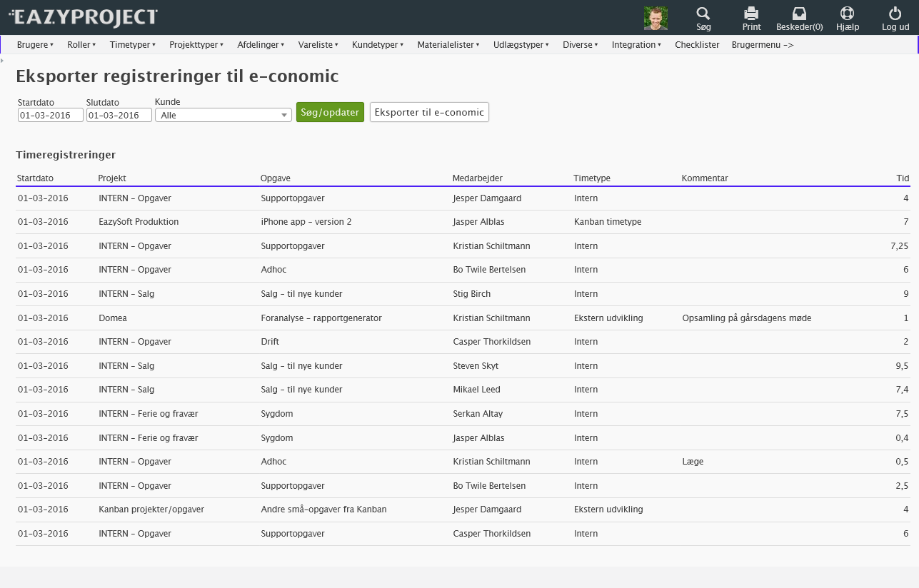Click the Print icon
This screenshot has height=588, width=919.
(x=751, y=14)
